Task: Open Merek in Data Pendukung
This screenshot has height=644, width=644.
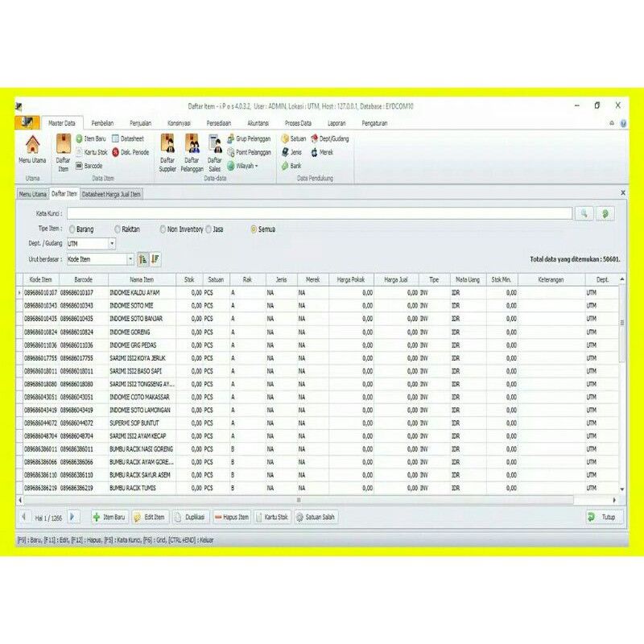Action: pos(322,152)
